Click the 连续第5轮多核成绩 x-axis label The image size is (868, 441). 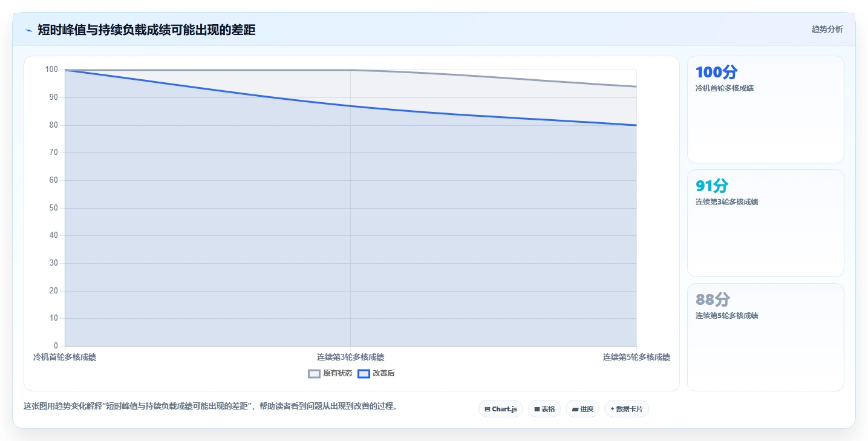[x=636, y=358]
